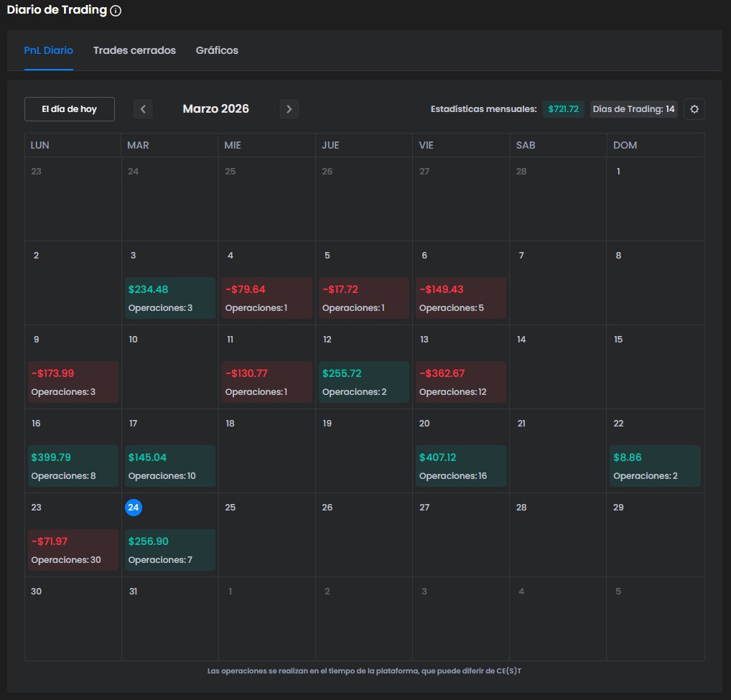
Task: Select the -$362.67 day entry
Action: [460, 382]
